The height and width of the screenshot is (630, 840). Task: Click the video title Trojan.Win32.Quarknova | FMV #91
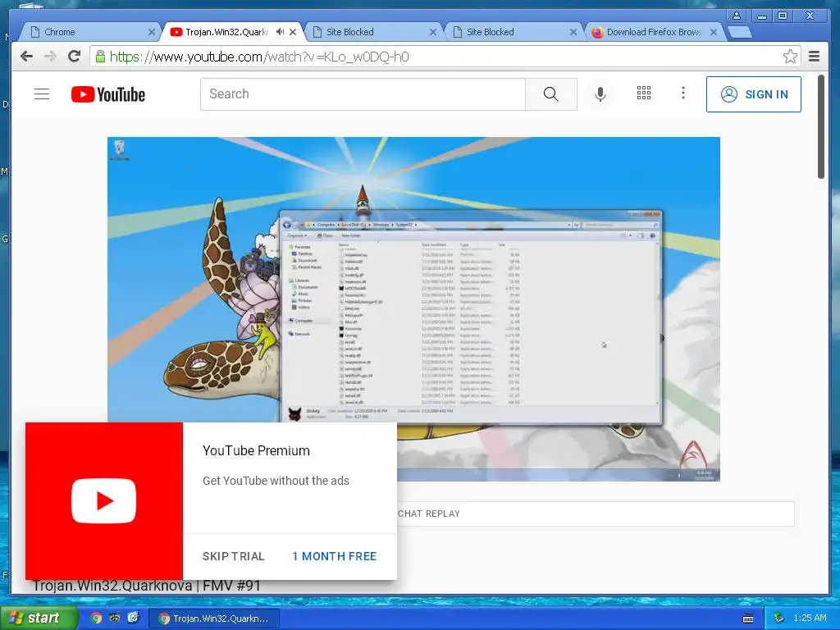(146, 586)
